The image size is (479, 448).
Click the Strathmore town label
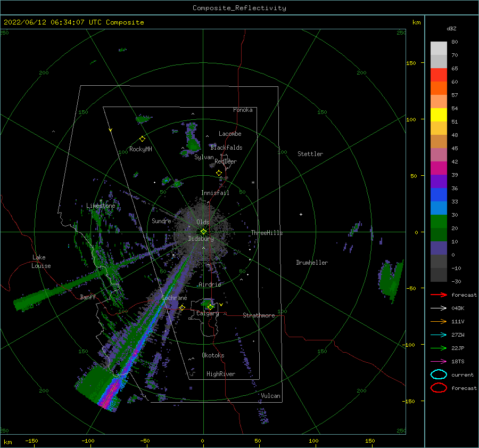[x=259, y=315]
